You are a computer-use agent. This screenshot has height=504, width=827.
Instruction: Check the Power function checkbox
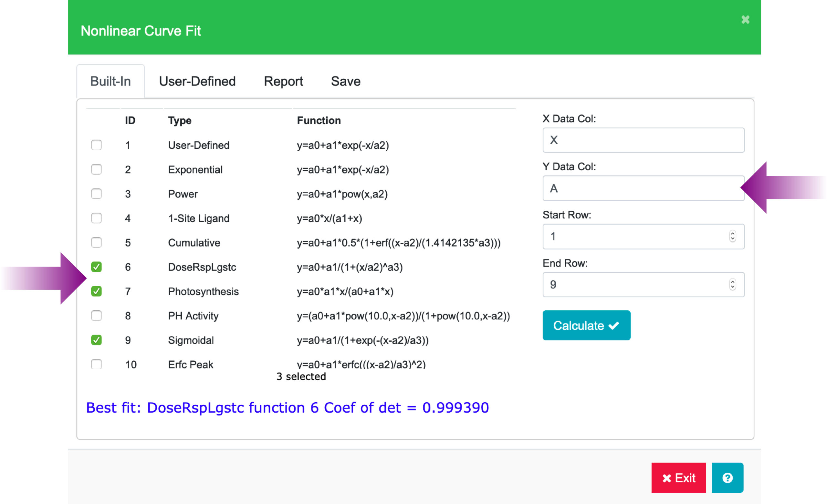click(x=96, y=194)
